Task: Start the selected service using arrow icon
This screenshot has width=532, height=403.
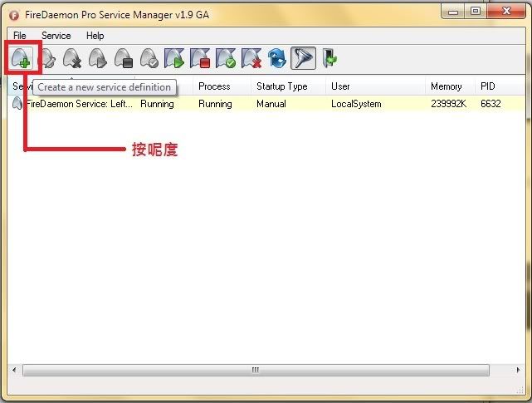Action: tap(98, 58)
